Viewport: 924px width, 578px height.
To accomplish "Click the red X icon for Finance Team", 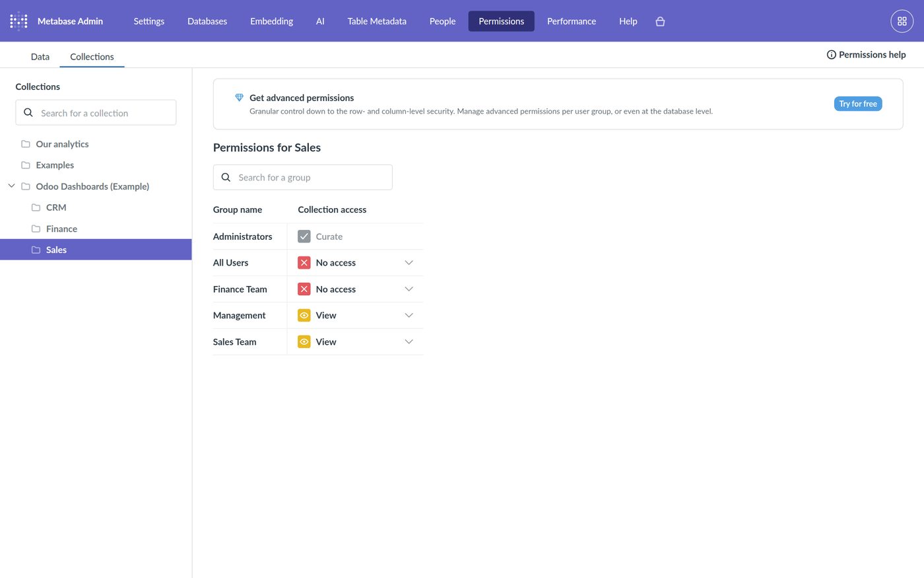I will pos(304,289).
